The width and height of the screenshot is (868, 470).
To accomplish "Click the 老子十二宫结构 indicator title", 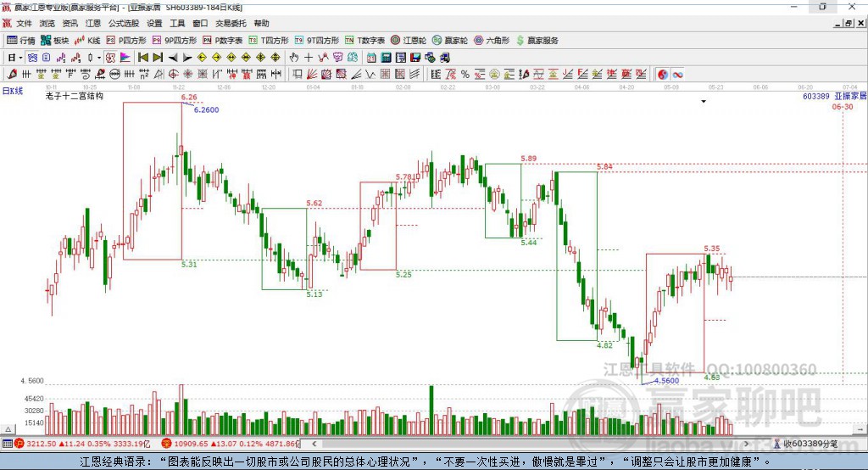I will (x=75, y=96).
